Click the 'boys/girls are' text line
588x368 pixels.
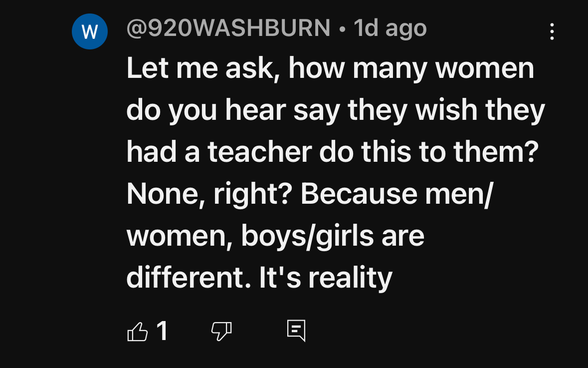click(333, 236)
